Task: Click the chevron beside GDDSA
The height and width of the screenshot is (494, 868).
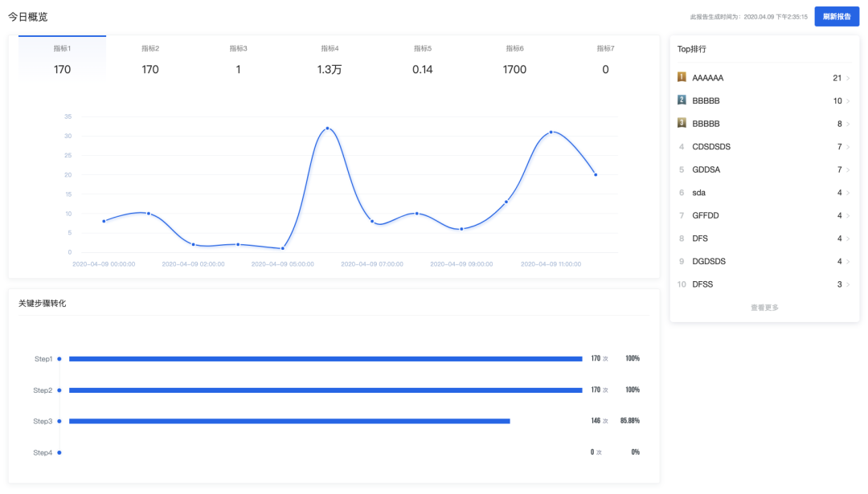Action: (x=848, y=170)
